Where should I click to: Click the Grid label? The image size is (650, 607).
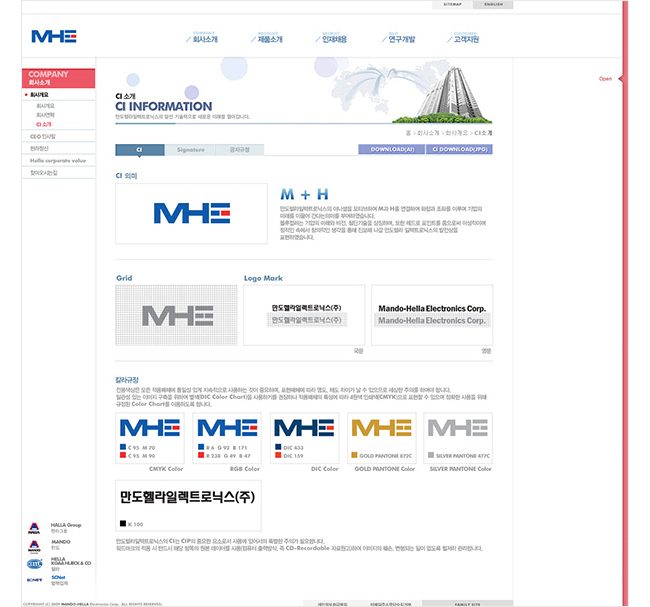click(124, 278)
